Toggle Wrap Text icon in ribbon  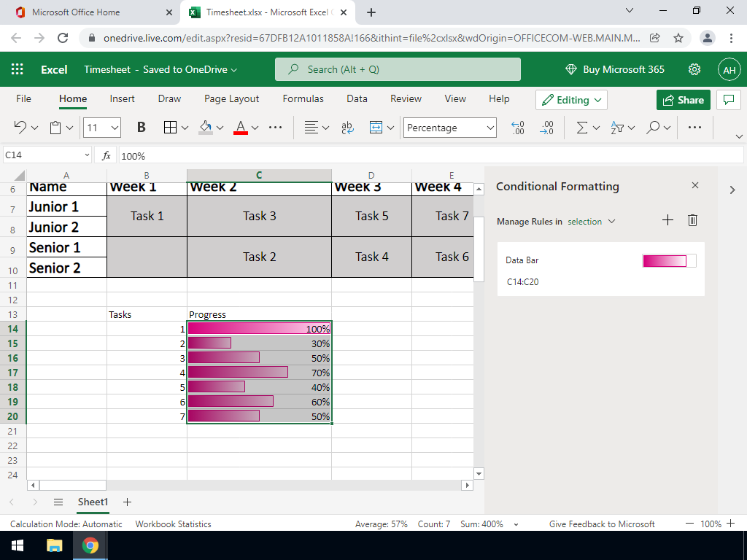[347, 128]
